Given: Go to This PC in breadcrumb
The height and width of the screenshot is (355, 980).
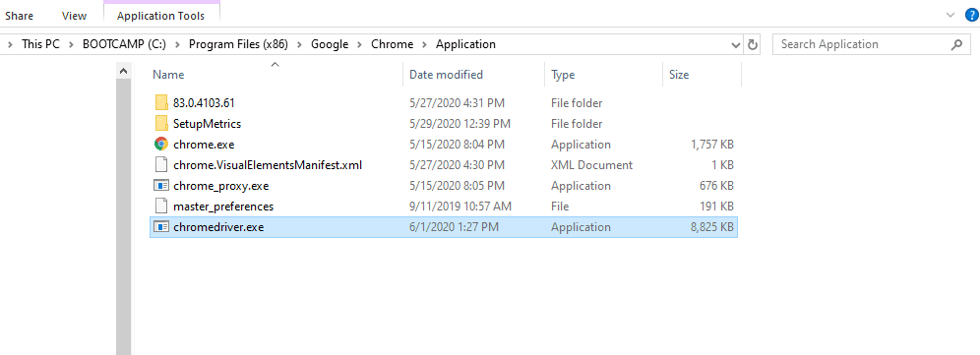Looking at the screenshot, I should pos(40,44).
